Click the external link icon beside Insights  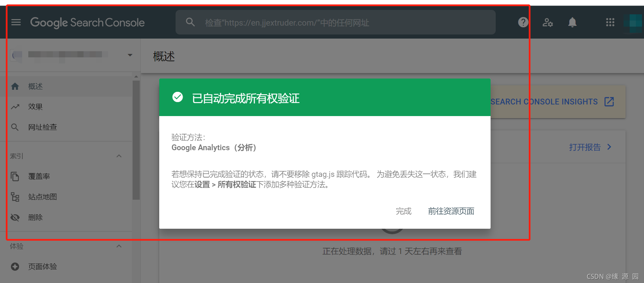click(x=609, y=102)
